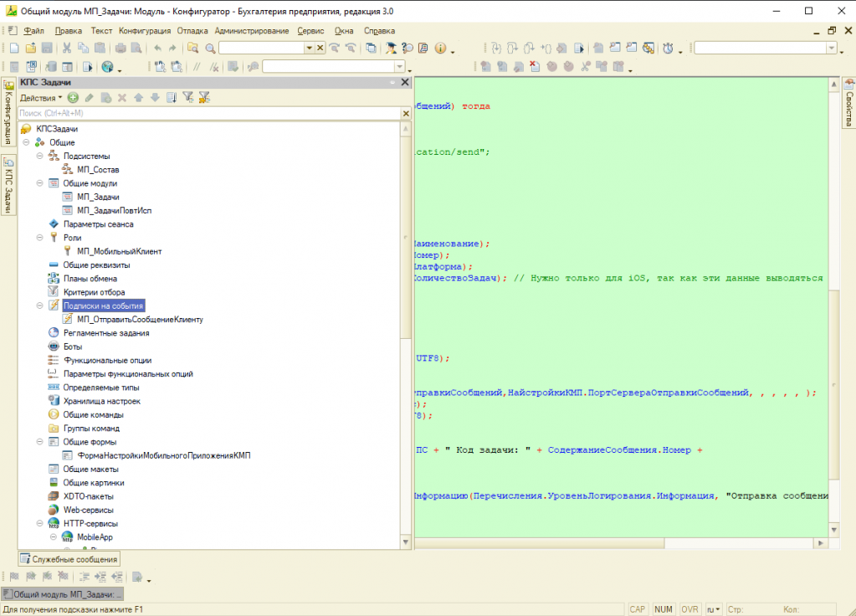
Task: Click the Cut scissors icon in main toolbar
Action: [67, 49]
